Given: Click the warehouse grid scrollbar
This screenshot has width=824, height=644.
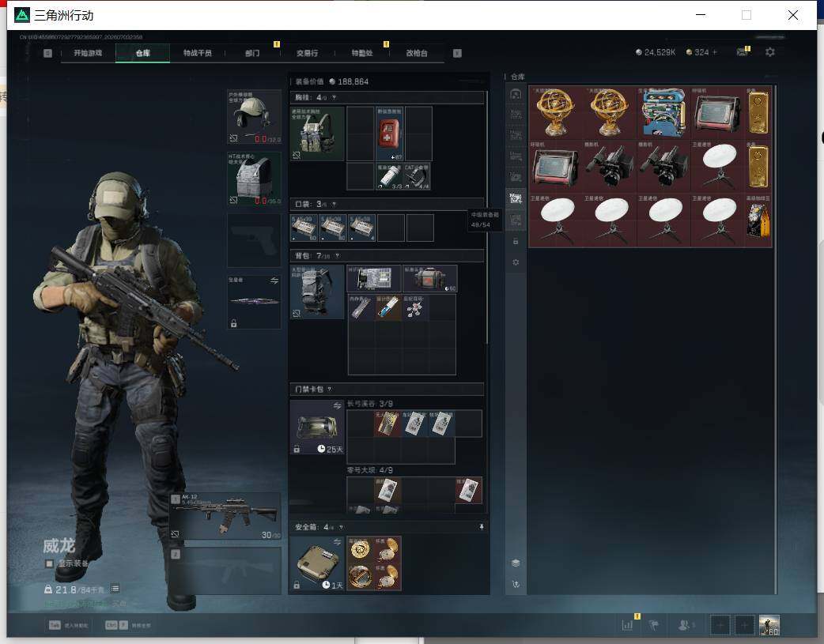Looking at the screenshot, I should click(775, 340).
